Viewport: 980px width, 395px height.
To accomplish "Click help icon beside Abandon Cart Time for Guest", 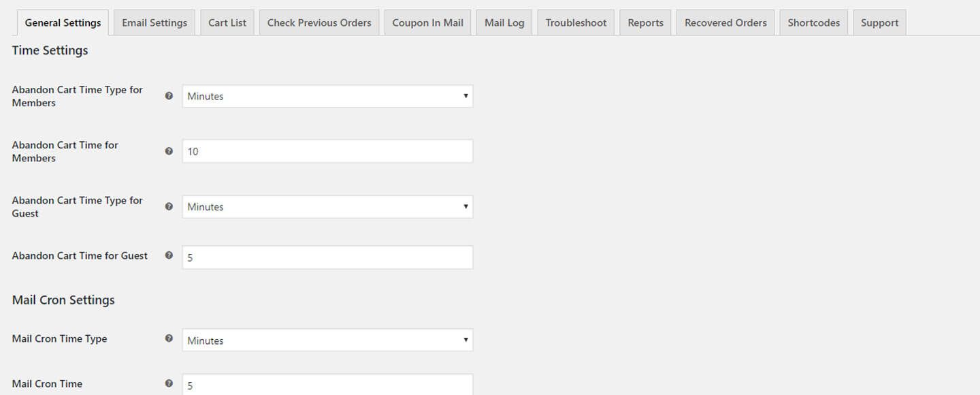I will 169,255.
